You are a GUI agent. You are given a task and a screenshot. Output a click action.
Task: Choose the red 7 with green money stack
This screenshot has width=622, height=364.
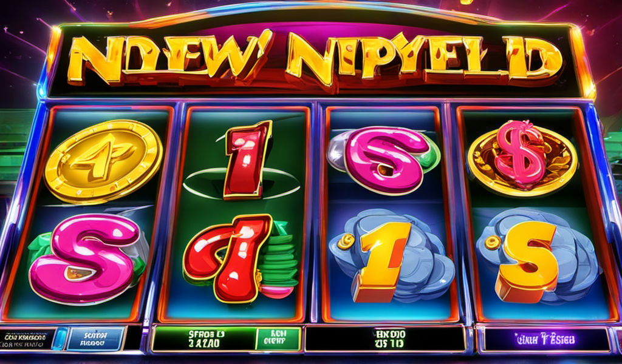click(239, 258)
